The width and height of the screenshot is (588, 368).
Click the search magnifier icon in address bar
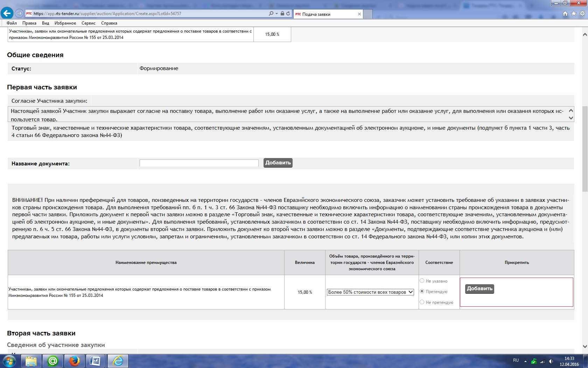pyautogui.click(x=271, y=14)
